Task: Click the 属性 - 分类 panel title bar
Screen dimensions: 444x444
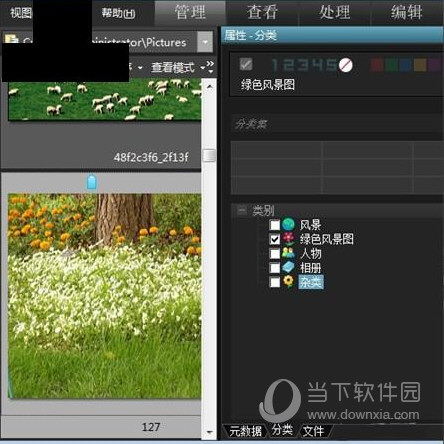Action: (332, 35)
